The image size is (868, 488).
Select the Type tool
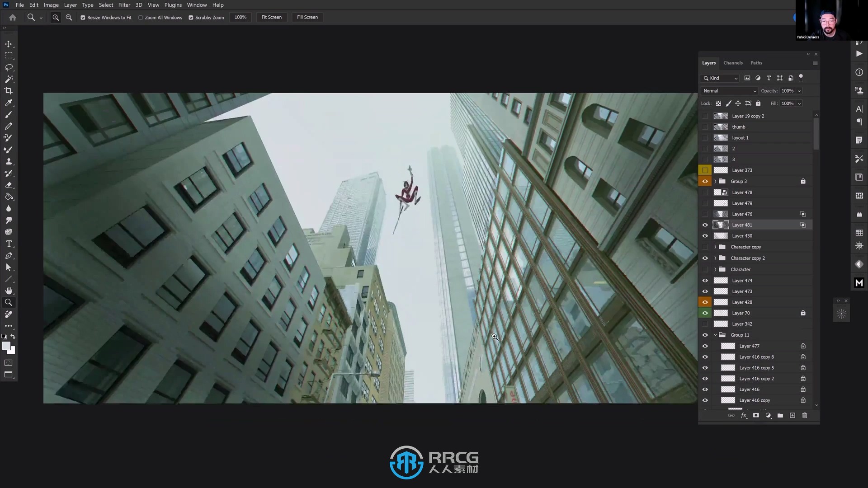(9, 244)
